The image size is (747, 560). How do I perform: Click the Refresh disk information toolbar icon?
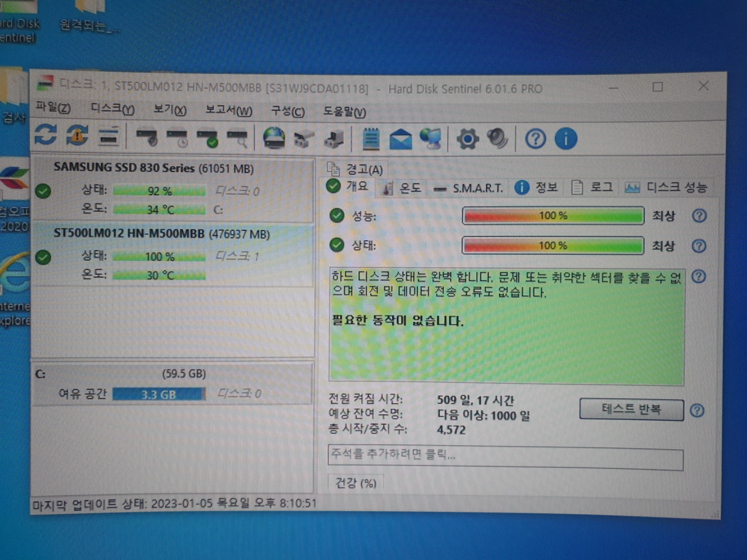45,135
